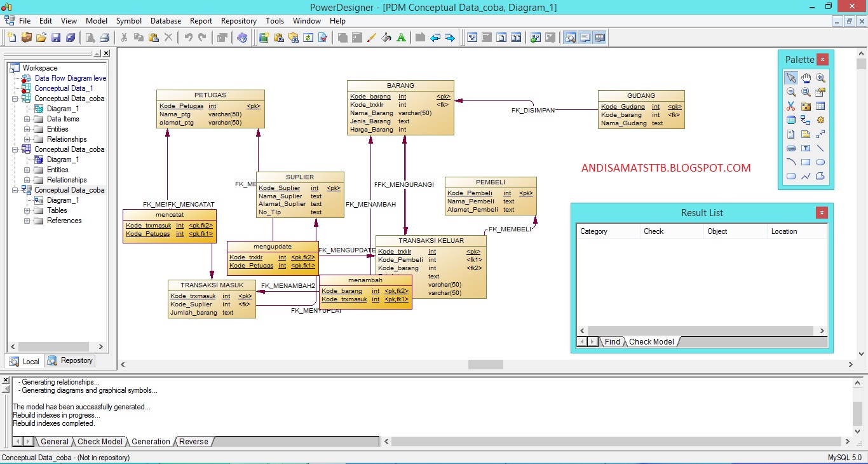Choose the Title tool in Palette
Screen dimensions: 868x464
[x=791, y=148]
